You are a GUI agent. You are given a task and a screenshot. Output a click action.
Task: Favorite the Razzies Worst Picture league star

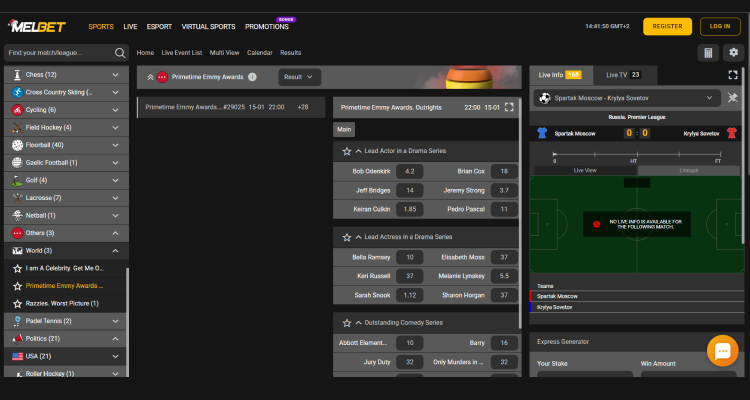(17, 303)
